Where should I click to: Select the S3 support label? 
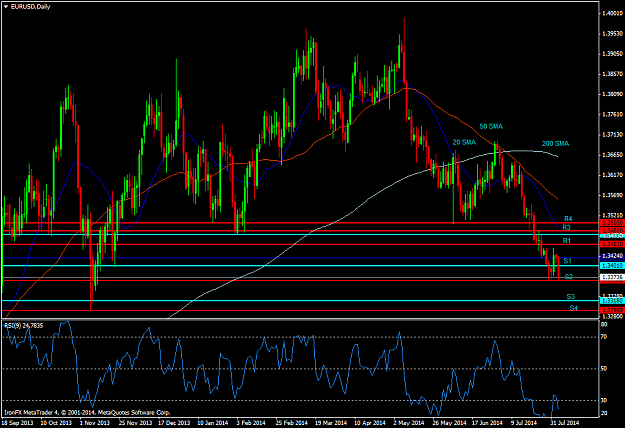pyautogui.click(x=570, y=296)
